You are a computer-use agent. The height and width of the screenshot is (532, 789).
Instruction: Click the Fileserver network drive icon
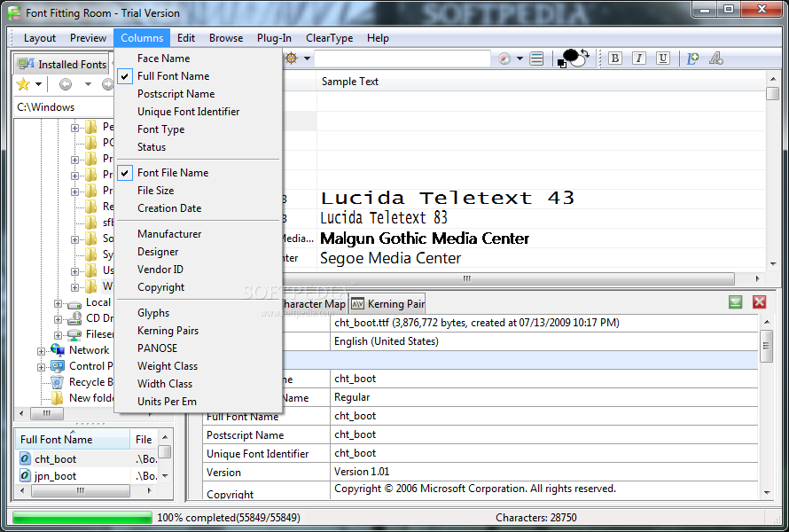click(x=74, y=334)
